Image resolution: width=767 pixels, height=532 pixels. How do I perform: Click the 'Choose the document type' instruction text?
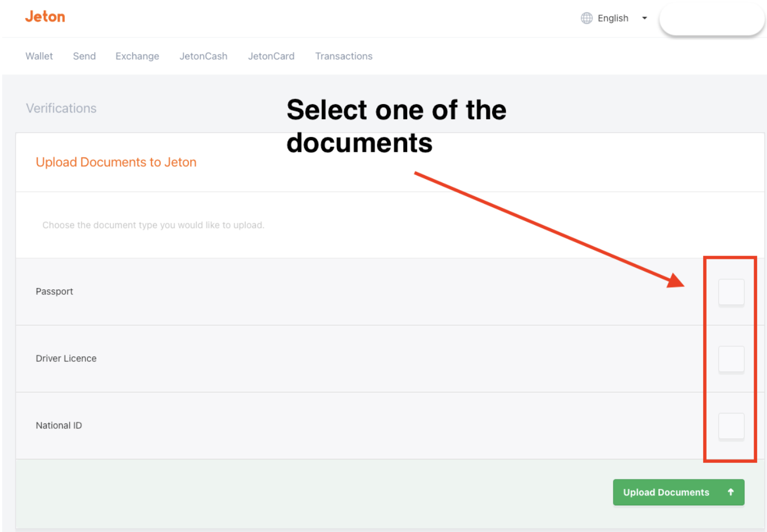(154, 225)
